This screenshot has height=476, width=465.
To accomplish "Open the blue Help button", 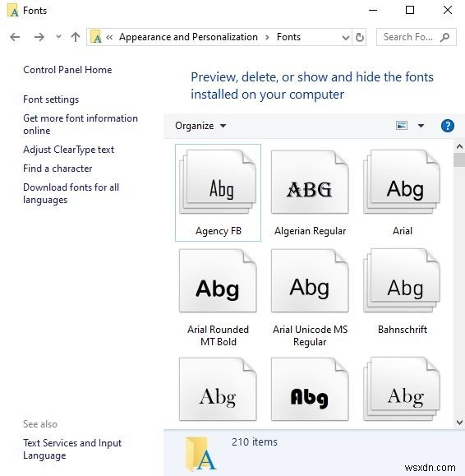I will pyautogui.click(x=448, y=126).
